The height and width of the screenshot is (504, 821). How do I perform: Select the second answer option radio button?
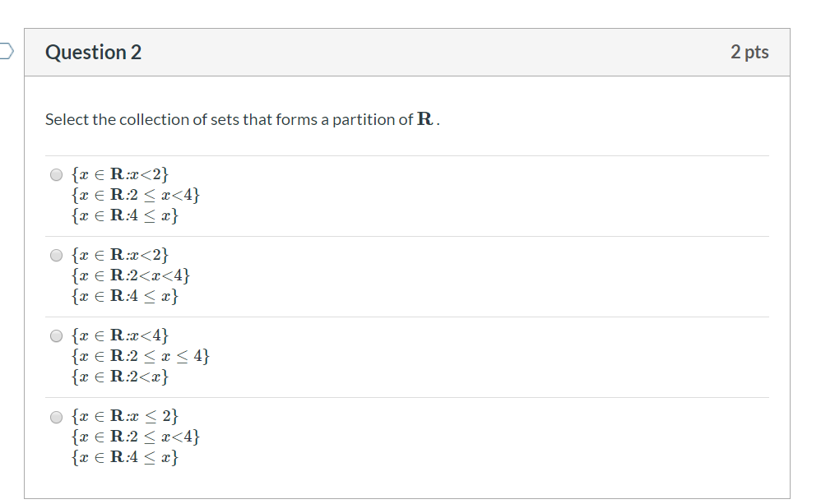coord(55,254)
